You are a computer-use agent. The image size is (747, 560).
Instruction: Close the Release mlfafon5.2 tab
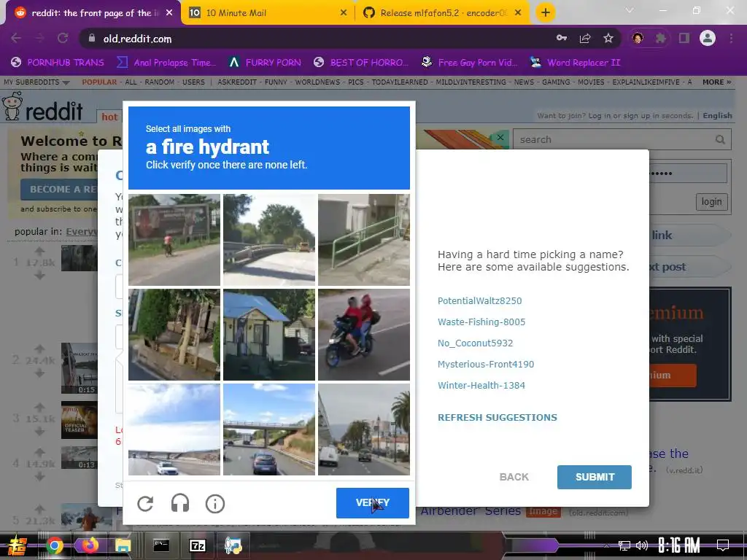click(x=518, y=13)
